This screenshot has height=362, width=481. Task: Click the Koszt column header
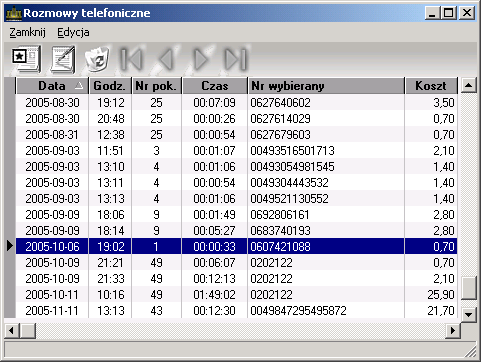[431, 86]
